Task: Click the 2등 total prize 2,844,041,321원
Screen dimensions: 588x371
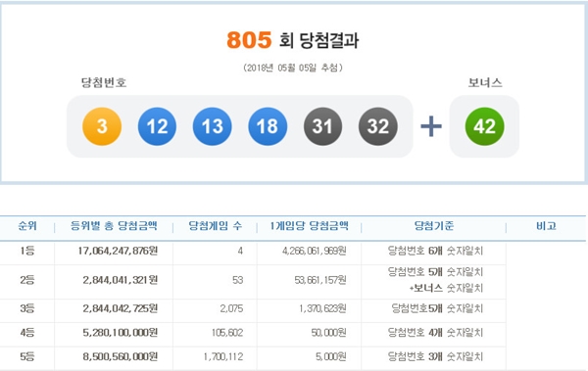Action: coord(120,280)
